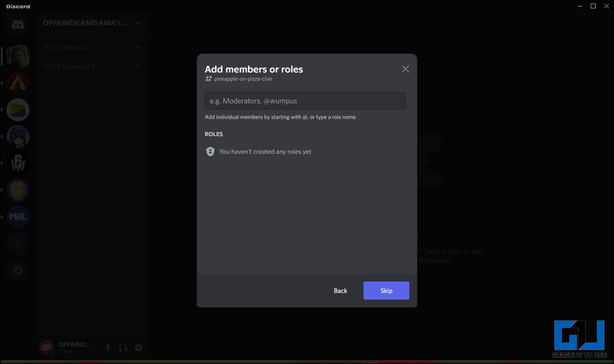Select the anime girl avatar server
614x364 pixels.
pos(18,137)
